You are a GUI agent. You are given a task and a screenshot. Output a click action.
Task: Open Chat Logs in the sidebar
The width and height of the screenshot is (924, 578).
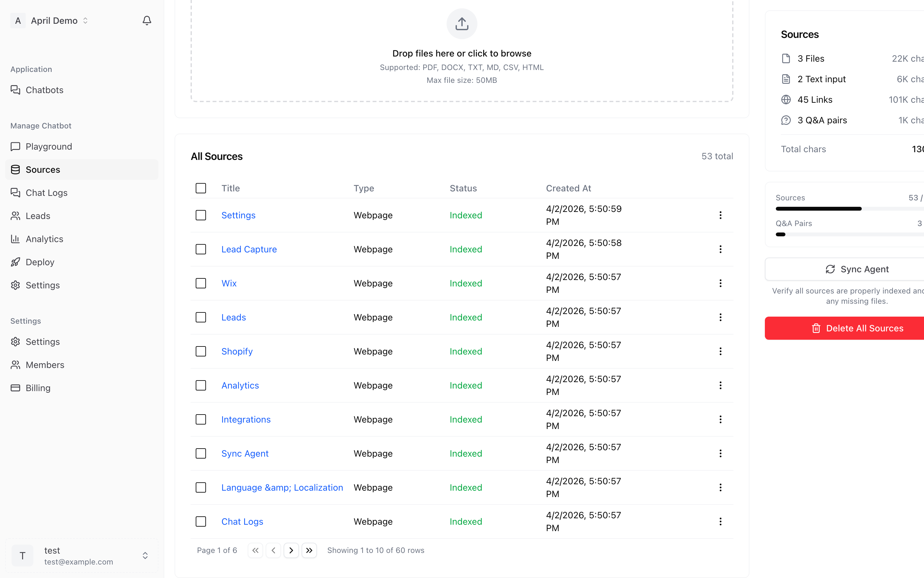click(82, 193)
